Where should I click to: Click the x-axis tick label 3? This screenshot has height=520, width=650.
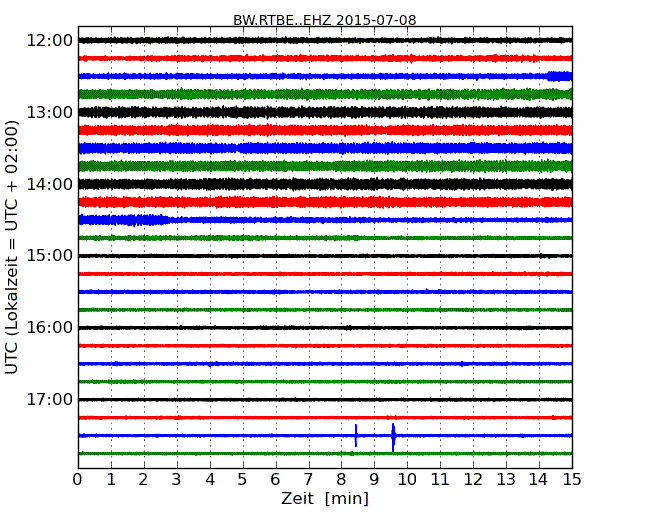click(x=177, y=479)
